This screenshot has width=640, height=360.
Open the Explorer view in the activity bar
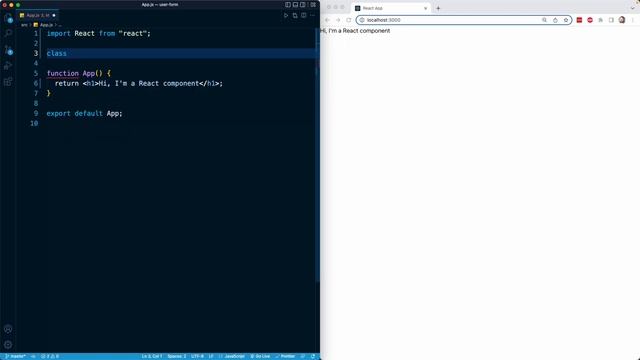point(8,18)
